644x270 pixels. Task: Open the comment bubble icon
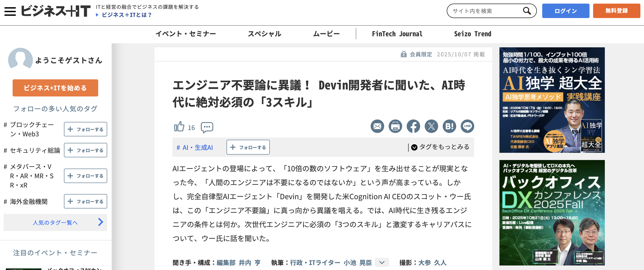(207, 127)
